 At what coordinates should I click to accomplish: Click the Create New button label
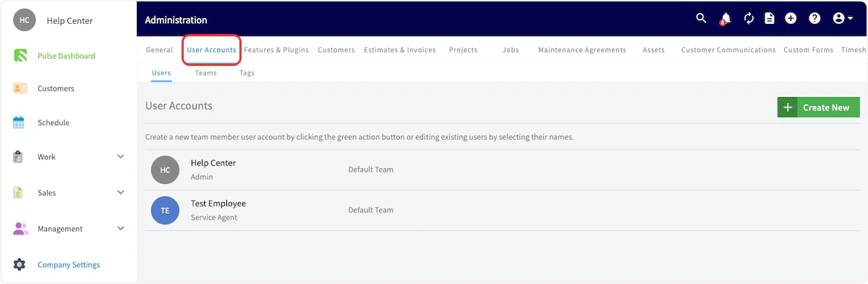[x=826, y=107]
